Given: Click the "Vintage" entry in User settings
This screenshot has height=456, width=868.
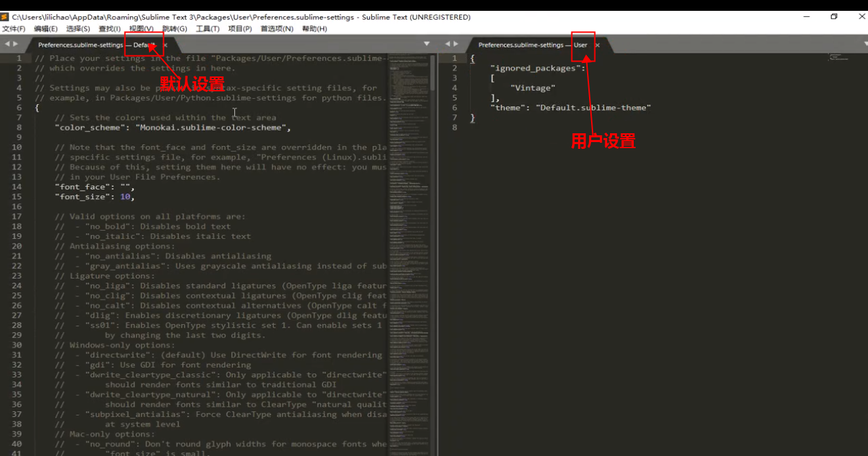Looking at the screenshot, I should 533,88.
